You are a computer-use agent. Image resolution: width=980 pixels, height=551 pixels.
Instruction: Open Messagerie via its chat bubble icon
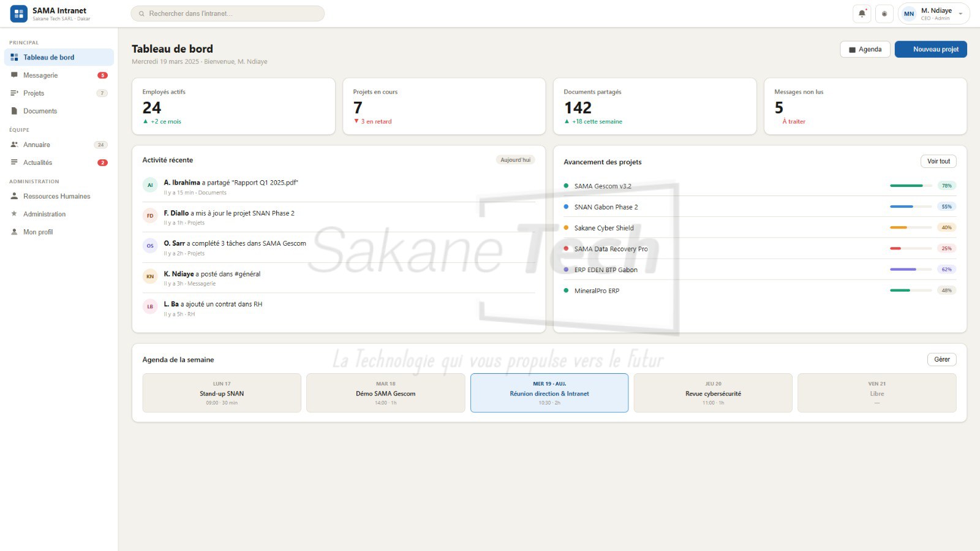click(x=14, y=75)
